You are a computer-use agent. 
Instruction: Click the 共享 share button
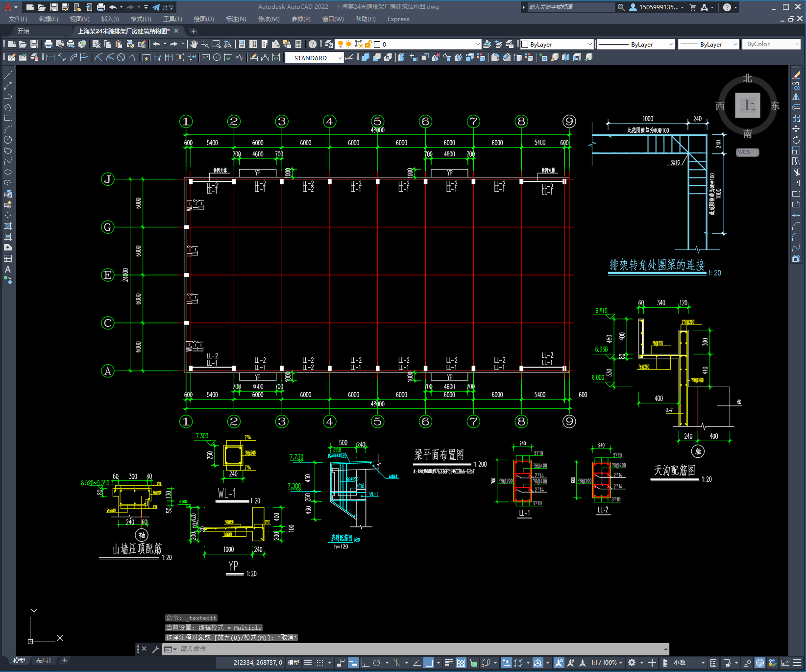point(163,7)
